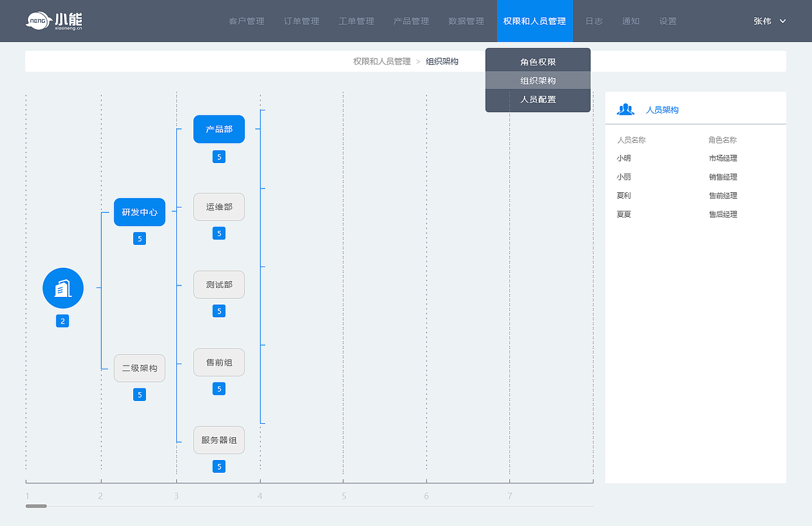The width and height of the screenshot is (812, 526).
Task: Go to the 设置 menu
Action: [668, 21]
